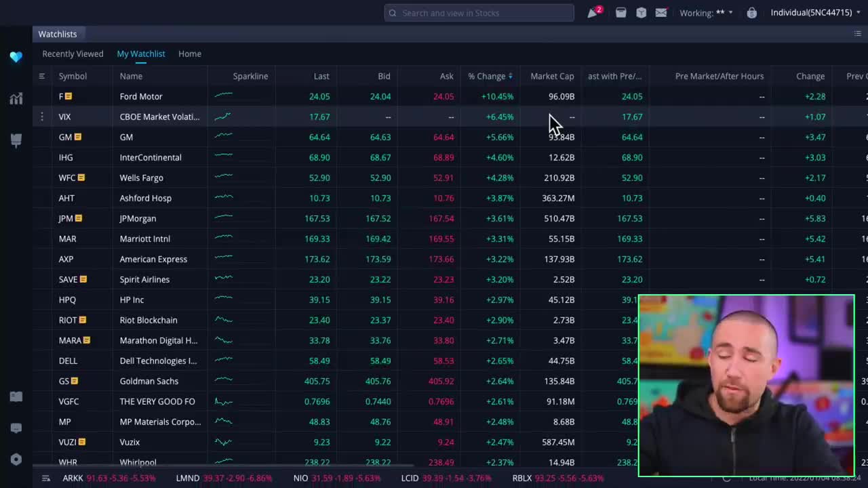Click the yellow note badge next to GM
The height and width of the screenshot is (488, 868).
(78, 137)
